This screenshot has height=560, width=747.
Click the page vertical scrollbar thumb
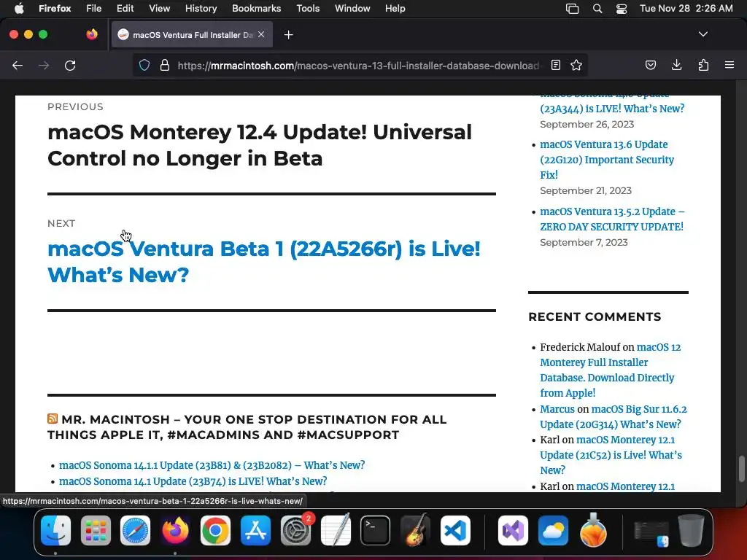(741, 469)
